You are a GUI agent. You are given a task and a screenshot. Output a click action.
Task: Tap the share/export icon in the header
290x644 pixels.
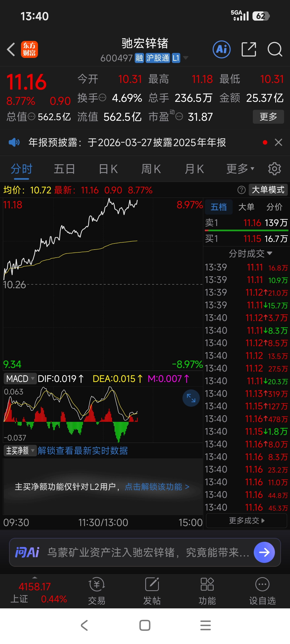coord(249,49)
